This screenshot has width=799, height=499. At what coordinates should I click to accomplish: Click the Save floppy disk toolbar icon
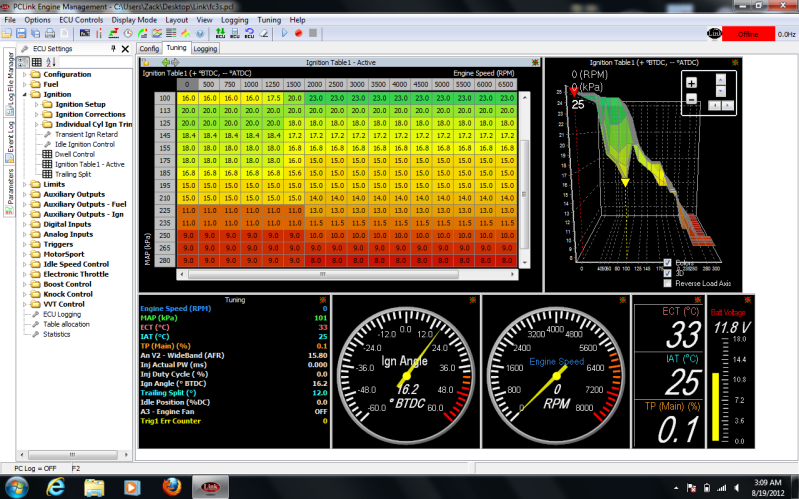(21, 34)
